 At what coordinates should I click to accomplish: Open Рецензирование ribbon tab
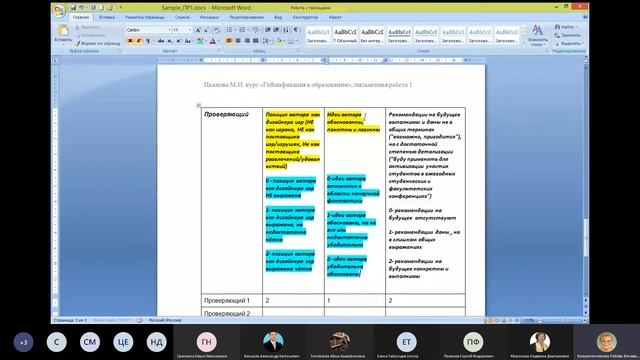click(247, 18)
